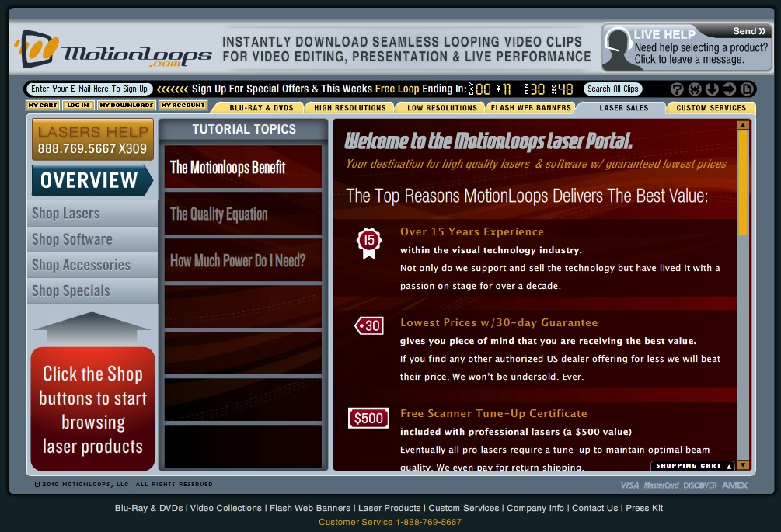Image resolution: width=781 pixels, height=532 pixels.
Task: Click the 30-day guarantee price tag icon
Action: 368,326
